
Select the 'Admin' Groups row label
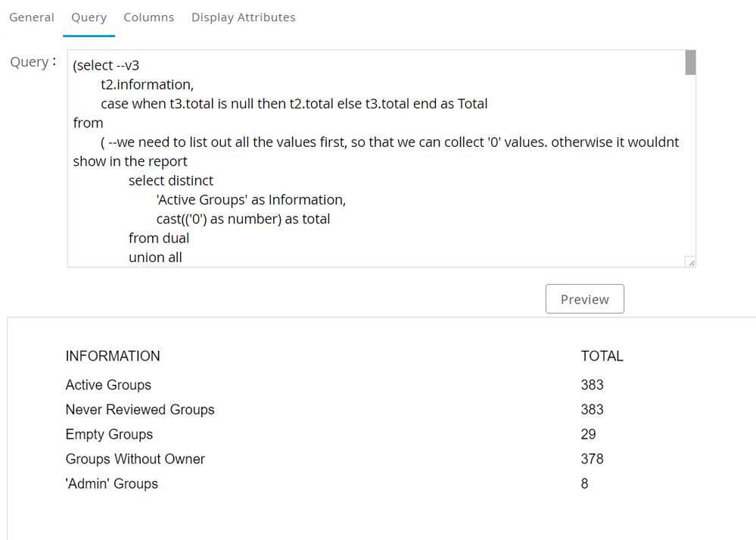(x=111, y=483)
